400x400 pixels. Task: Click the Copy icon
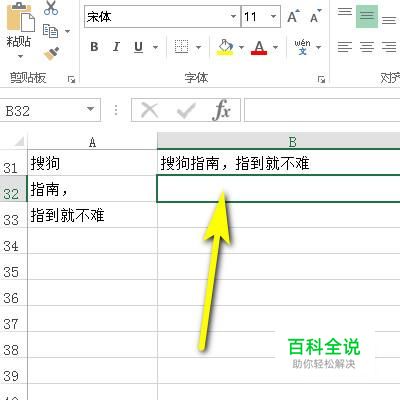point(50,32)
